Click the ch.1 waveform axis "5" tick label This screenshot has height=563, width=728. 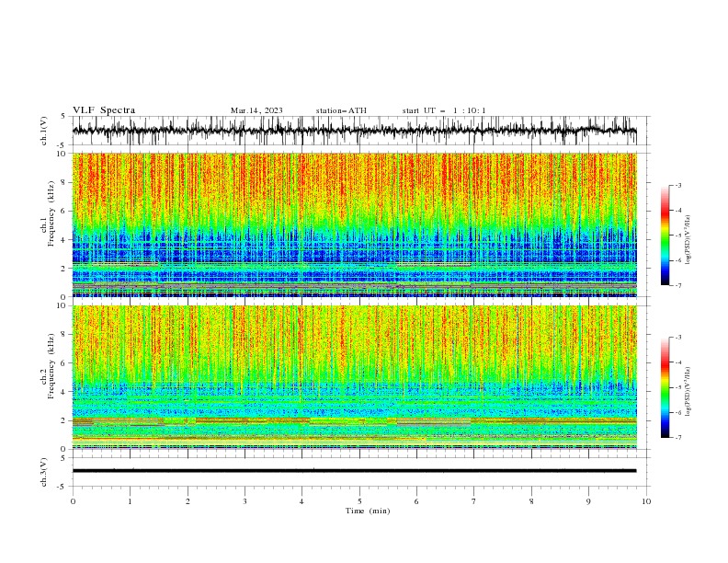point(63,116)
